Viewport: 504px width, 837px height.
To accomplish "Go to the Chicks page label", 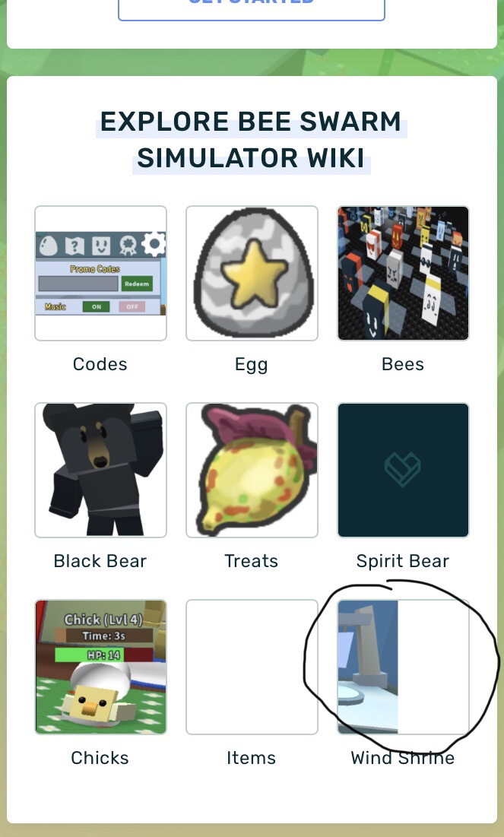I will [100, 758].
